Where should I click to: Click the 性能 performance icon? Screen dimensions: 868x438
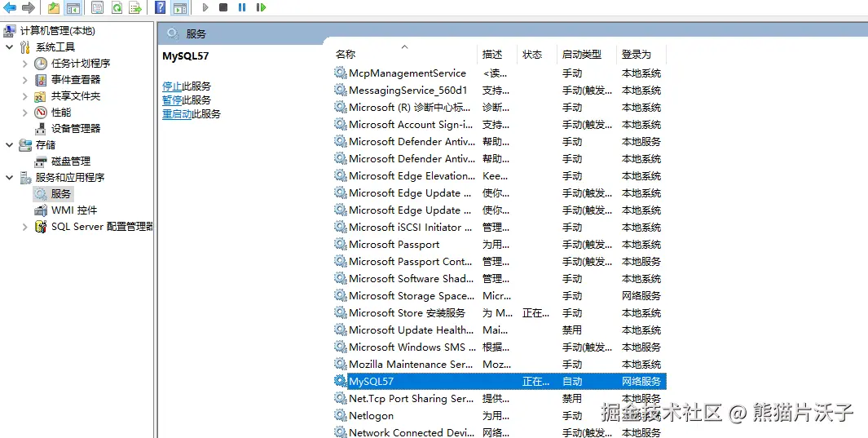click(x=41, y=113)
